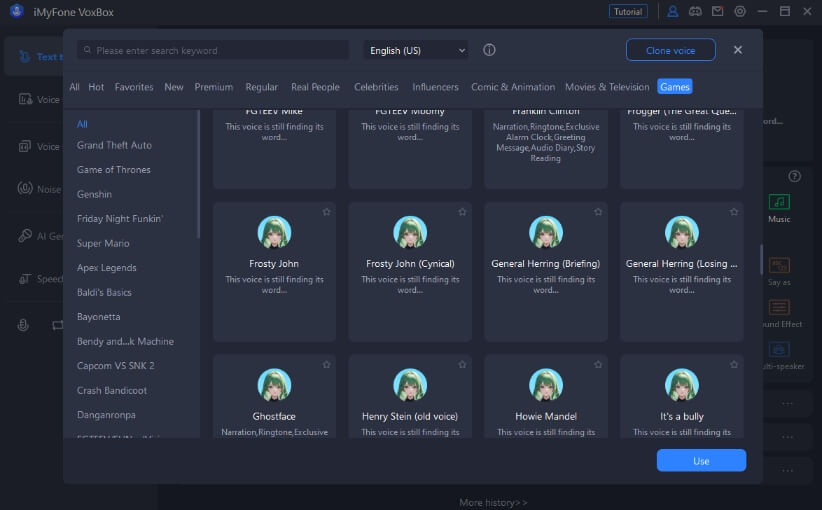Open the Discord community icon

tap(695, 12)
